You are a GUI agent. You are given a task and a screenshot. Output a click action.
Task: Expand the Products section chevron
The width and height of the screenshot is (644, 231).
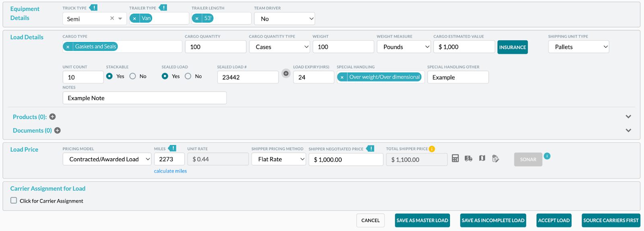(x=628, y=117)
